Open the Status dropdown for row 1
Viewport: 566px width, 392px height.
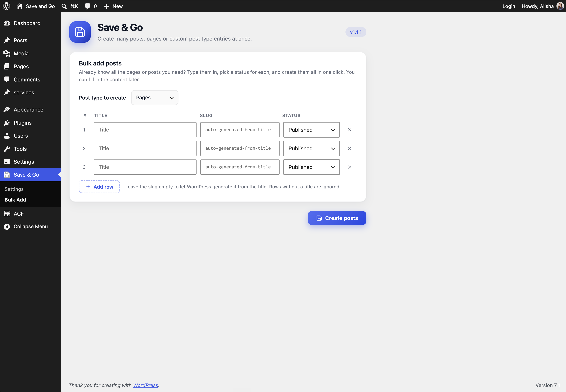point(311,130)
